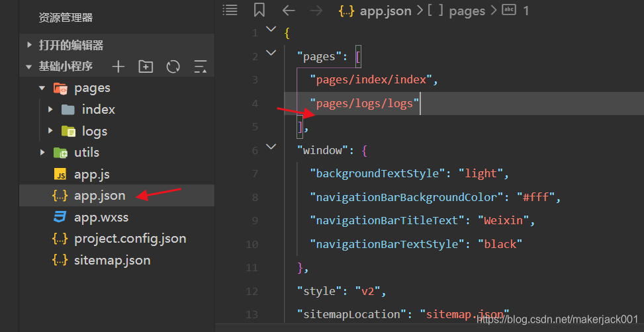The image size is (644, 332).
Task: Click the JSON braces icon of project.config.json
Action: 60,239
